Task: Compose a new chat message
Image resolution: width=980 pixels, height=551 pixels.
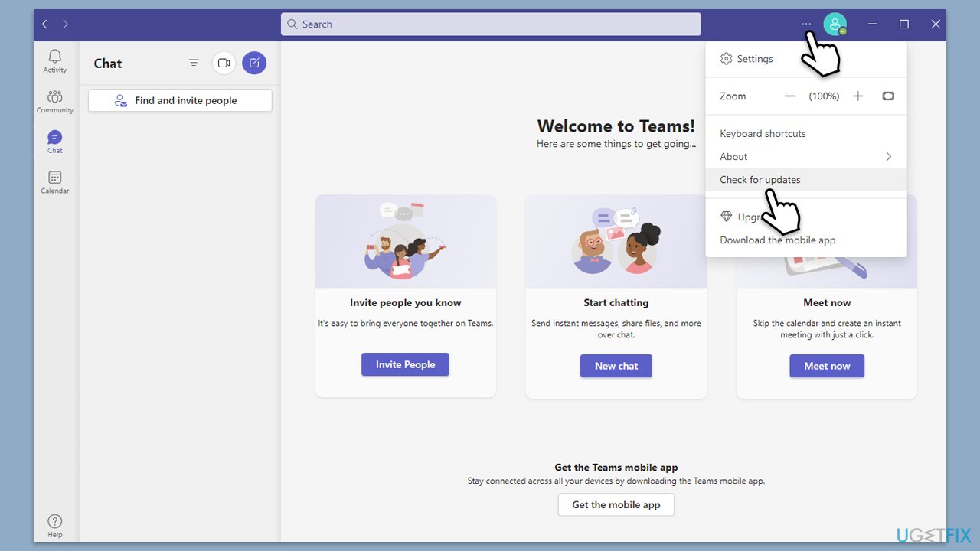Action: [x=254, y=63]
